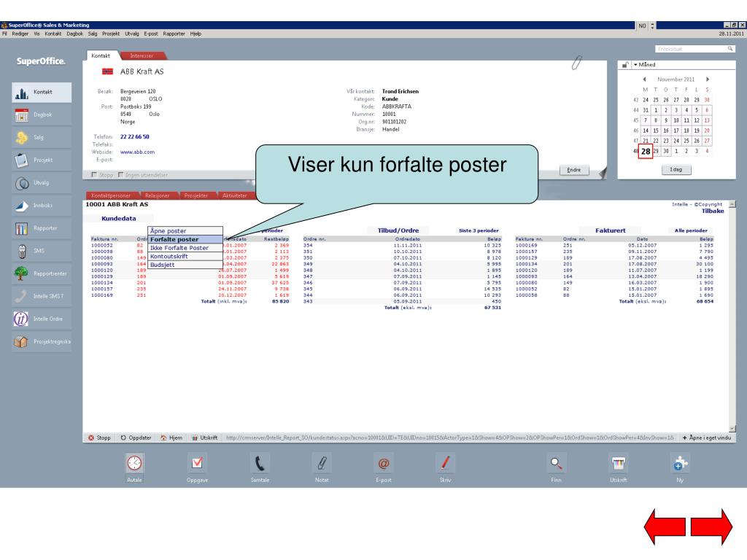Click the magnifier in Fritekstsøk field

click(x=729, y=49)
